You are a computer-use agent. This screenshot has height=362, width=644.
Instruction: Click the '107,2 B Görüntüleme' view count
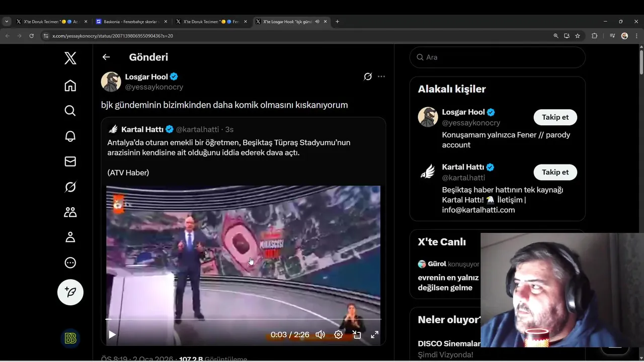pyautogui.click(x=213, y=359)
